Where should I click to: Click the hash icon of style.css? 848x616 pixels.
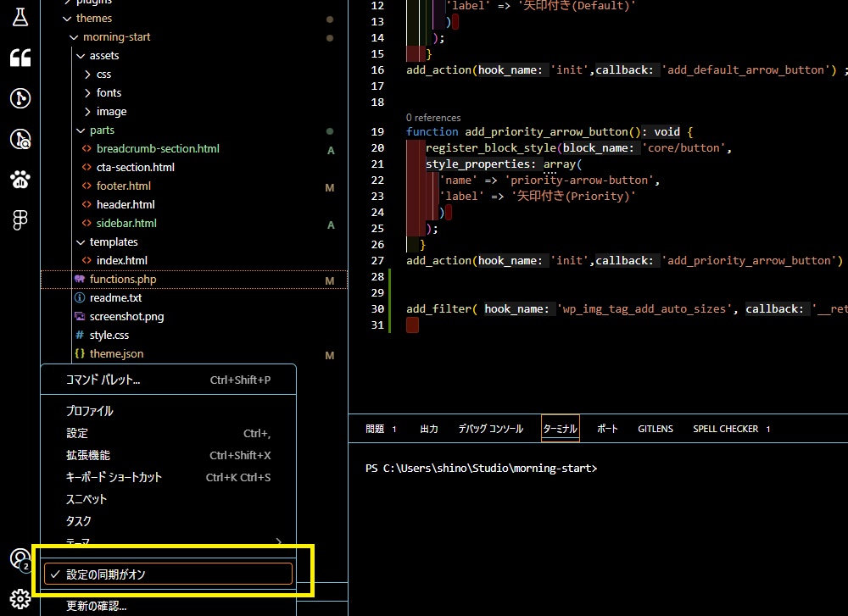pyautogui.click(x=80, y=335)
